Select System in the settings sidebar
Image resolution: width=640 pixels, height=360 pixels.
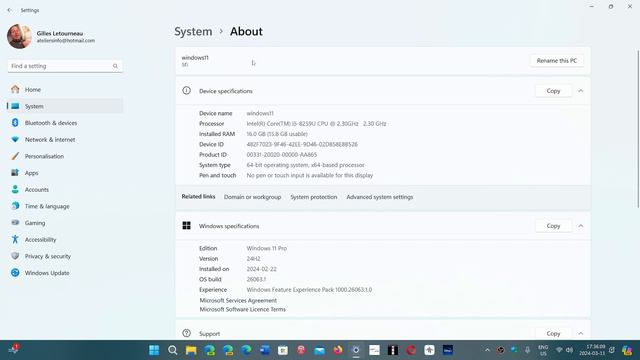[x=64, y=106]
